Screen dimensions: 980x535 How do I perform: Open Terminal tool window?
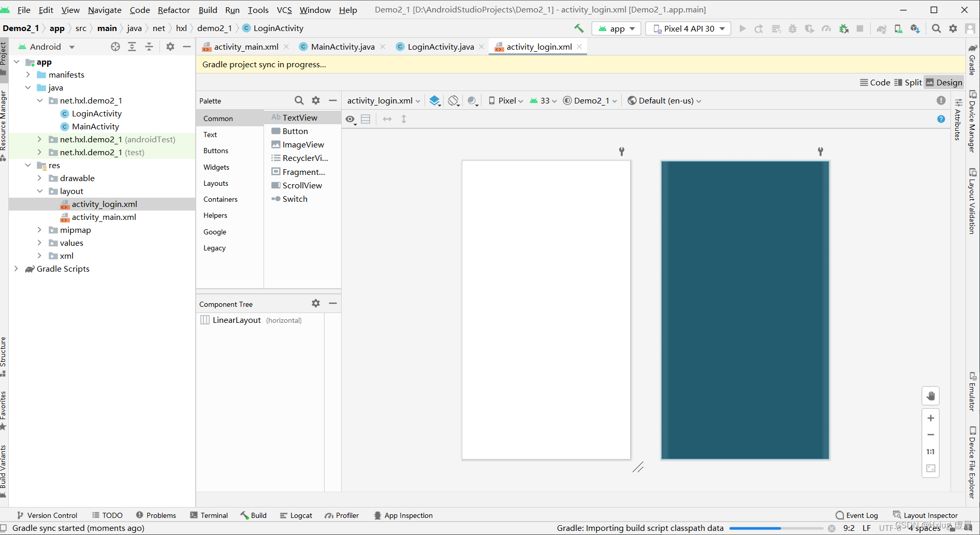209,515
